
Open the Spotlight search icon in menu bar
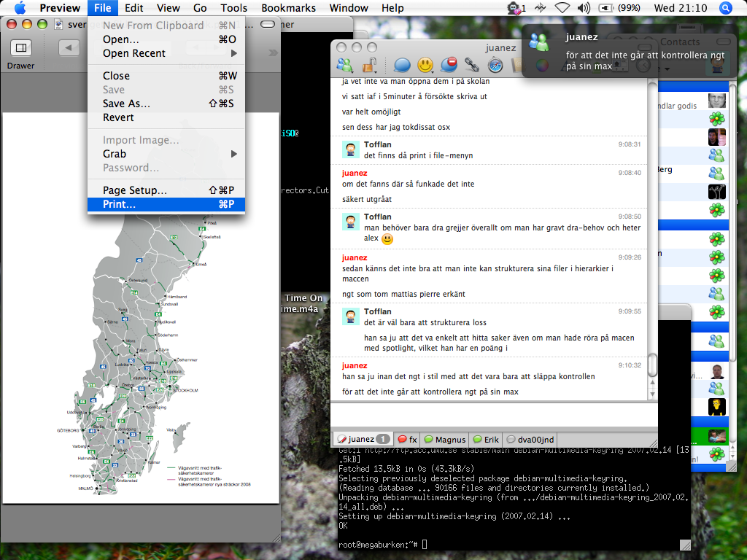725,7
